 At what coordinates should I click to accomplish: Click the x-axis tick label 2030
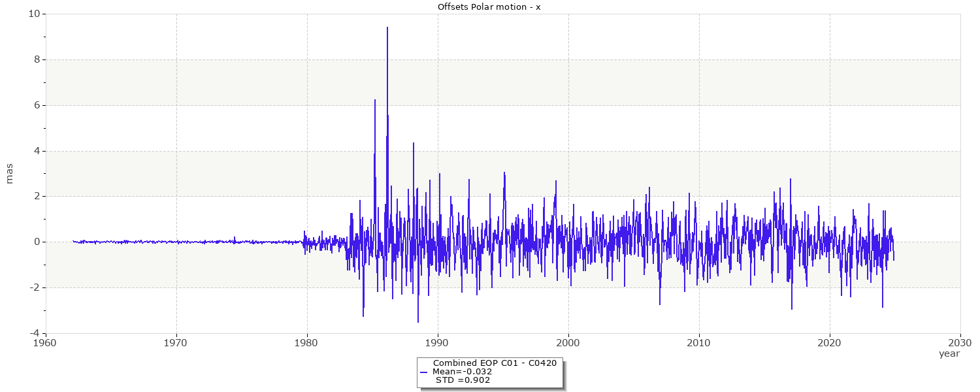click(x=960, y=342)
